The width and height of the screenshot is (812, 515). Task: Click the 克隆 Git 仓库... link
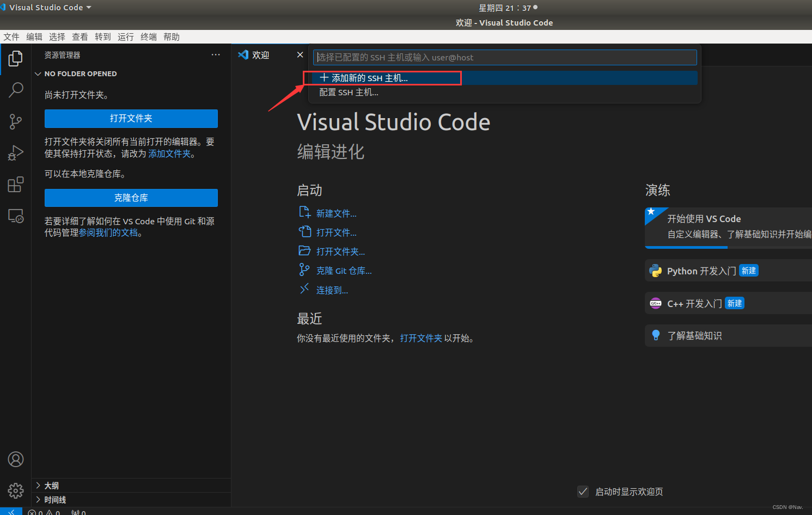pyautogui.click(x=344, y=271)
